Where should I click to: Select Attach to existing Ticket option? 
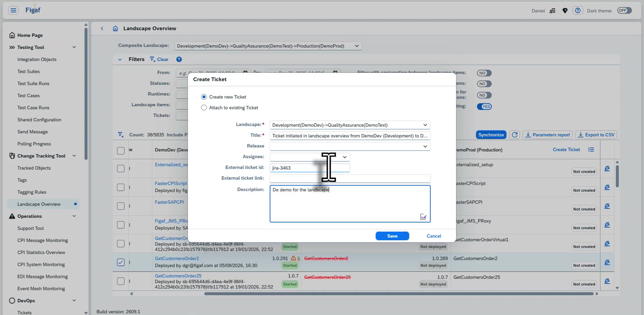coord(204,108)
